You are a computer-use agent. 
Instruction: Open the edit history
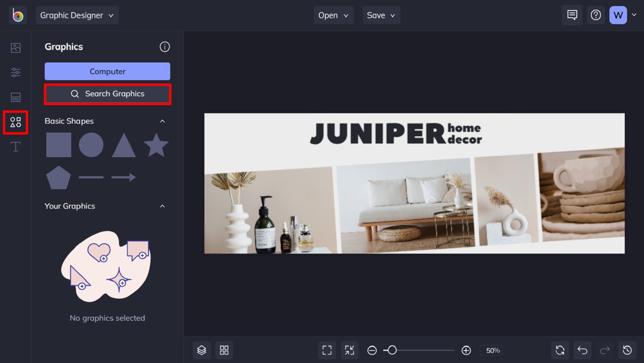pos(627,350)
